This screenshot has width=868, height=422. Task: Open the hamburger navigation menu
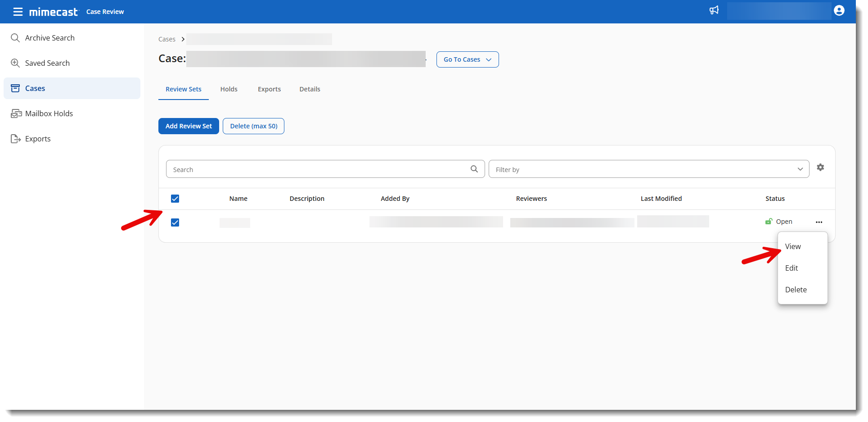18,12
